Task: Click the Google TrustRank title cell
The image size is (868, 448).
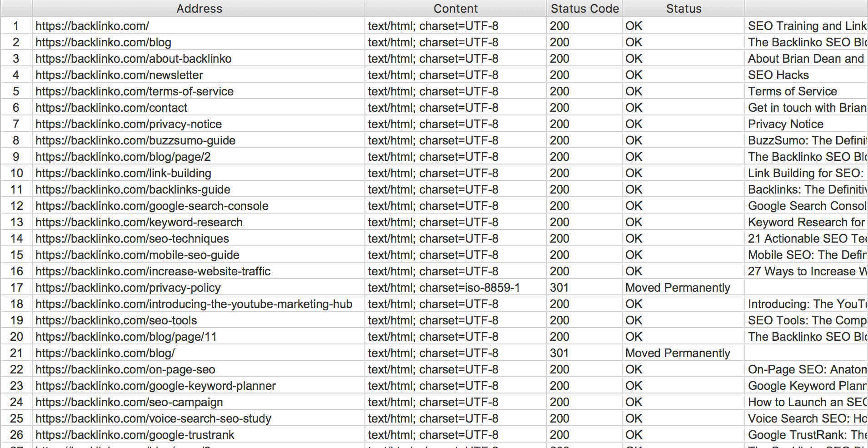Action: click(808, 435)
